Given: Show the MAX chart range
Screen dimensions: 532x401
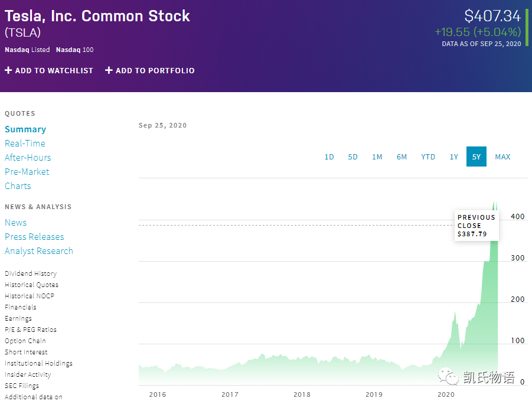Looking at the screenshot, I should (x=502, y=157).
